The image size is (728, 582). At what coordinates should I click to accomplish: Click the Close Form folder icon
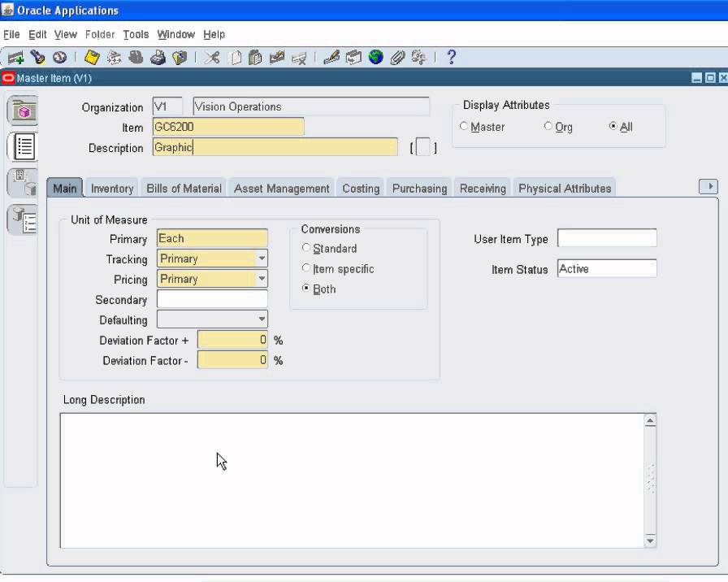[x=180, y=58]
